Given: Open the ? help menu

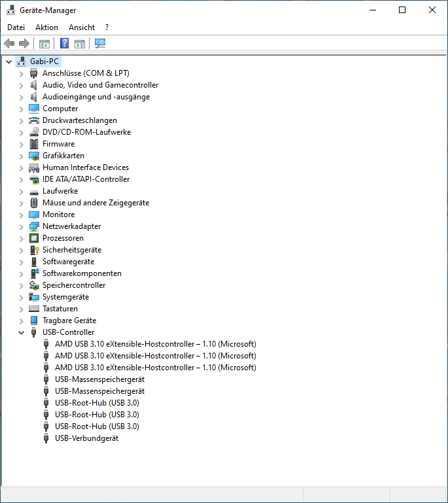Looking at the screenshot, I should click(x=107, y=27).
